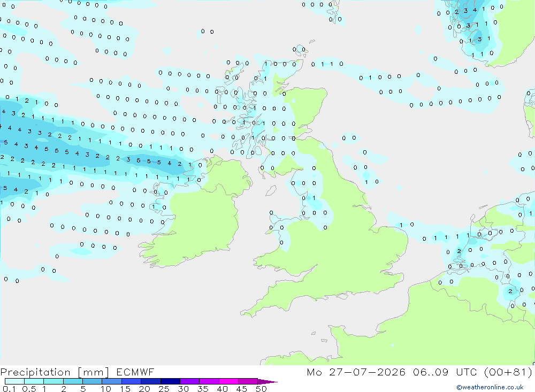
Task: Click the 0.1–0.5 mm legend swatch
Action: tap(14, 381)
